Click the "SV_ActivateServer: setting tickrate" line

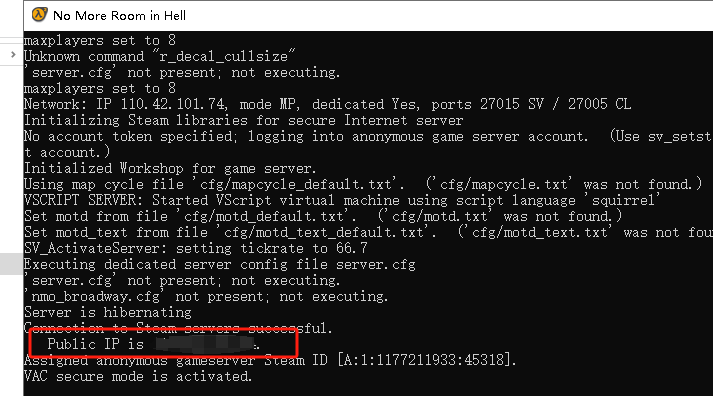tap(196, 248)
